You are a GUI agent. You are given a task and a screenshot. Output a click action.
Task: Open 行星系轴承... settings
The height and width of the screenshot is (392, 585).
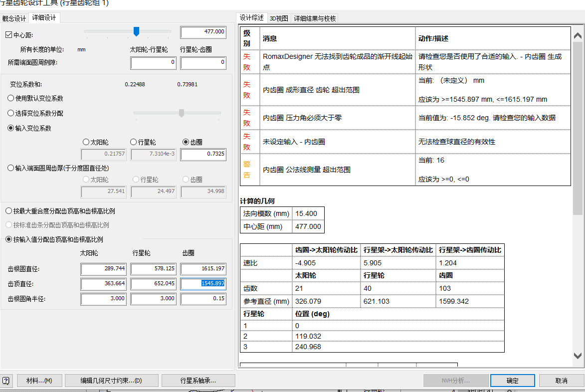click(x=198, y=381)
